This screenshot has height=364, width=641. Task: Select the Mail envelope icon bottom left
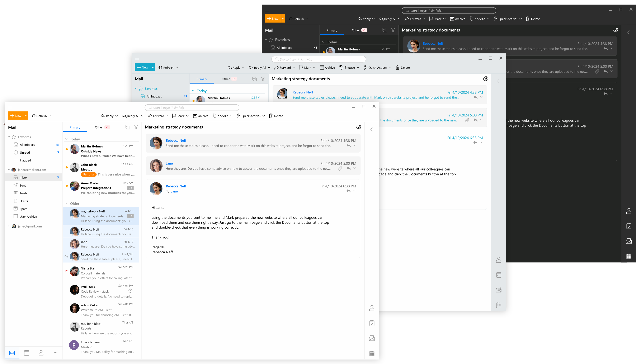12,353
